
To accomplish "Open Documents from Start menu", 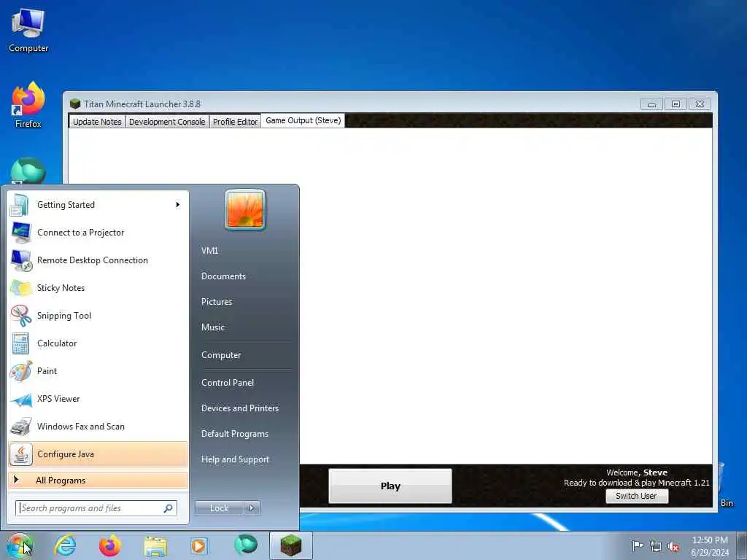I will point(223,276).
